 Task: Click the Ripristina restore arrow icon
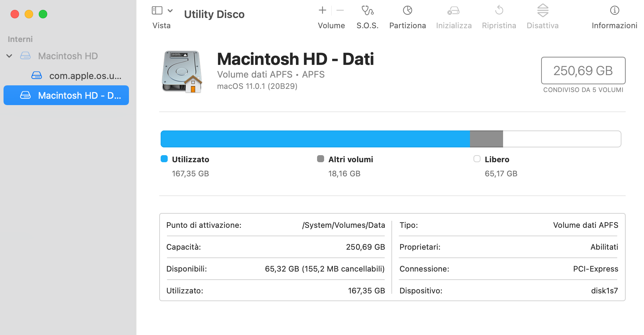tap(499, 10)
